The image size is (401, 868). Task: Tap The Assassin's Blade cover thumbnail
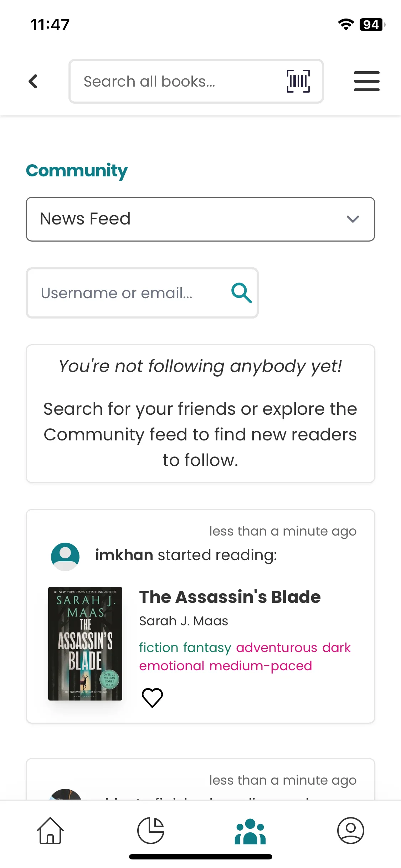pos(85,644)
